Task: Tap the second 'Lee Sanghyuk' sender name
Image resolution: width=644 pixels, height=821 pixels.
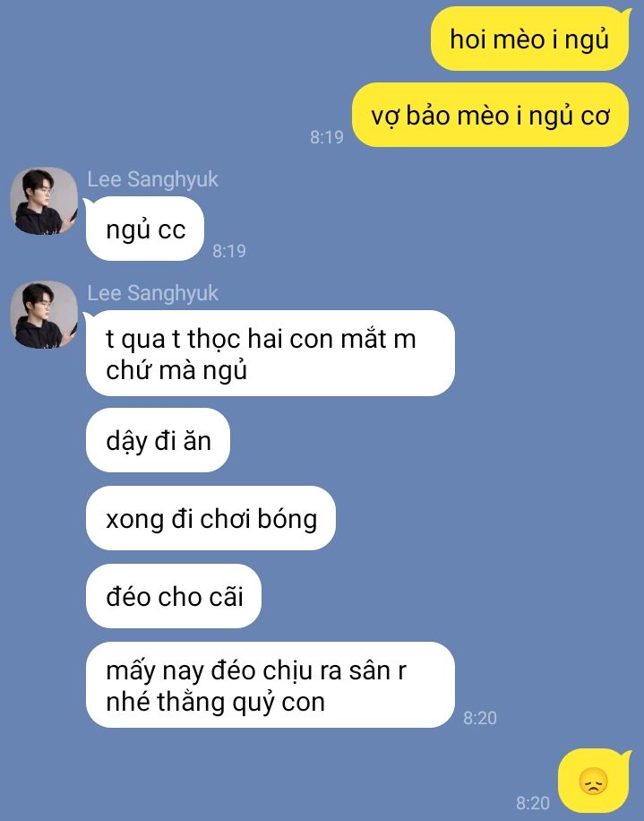Action: [x=152, y=293]
